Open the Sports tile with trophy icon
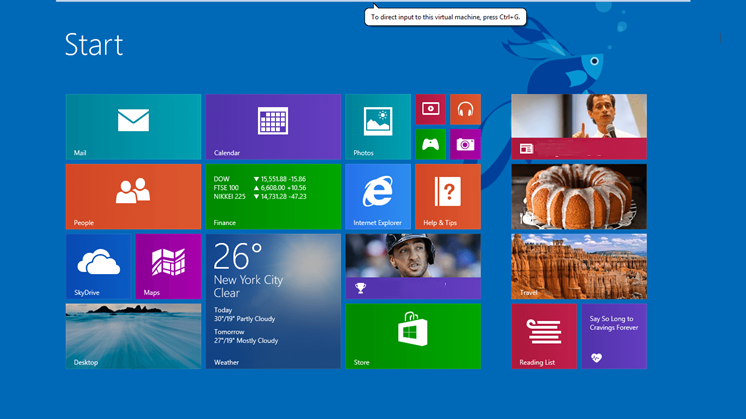 coord(413,266)
